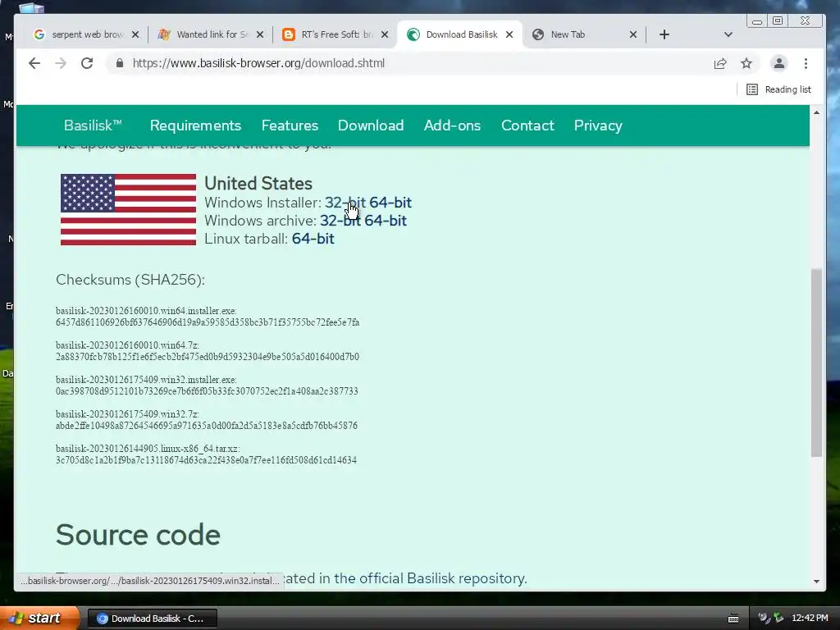
Task: Download Windows Installer 32-bit
Action: [345, 203]
